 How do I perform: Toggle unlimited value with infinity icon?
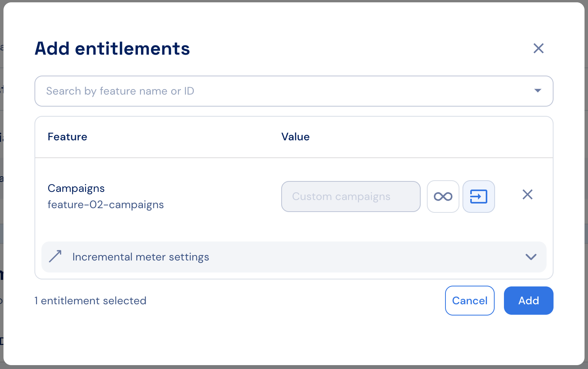click(x=443, y=197)
